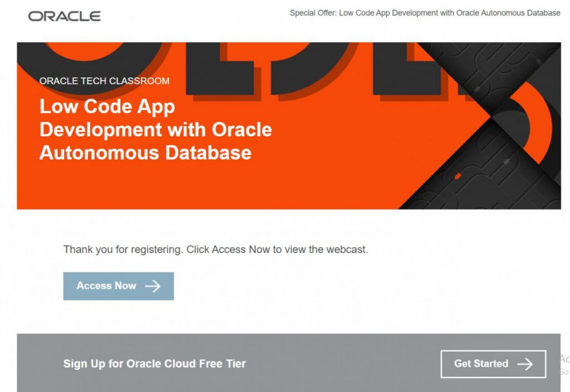Click the Oracle Tech Classroom label
This screenshot has width=570, height=392.
pyautogui.click(x=104, y=81)
